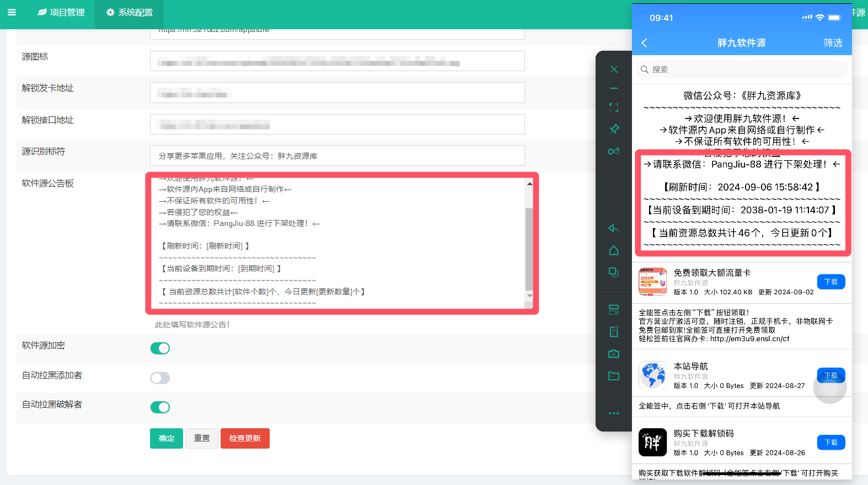Click inside the 软件源公告板 textarea

coord(337,243)
